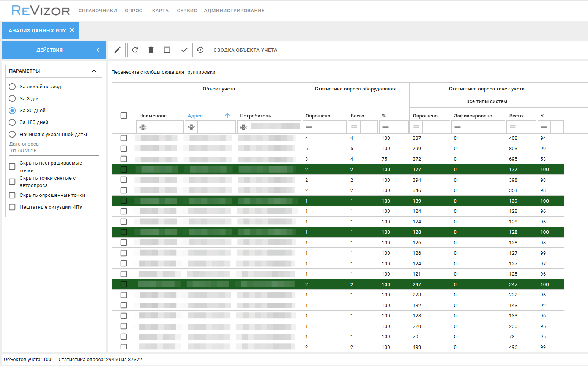Open equals filter operator for equipment Всего
Screen dimensions: 588x366
[x=354, y=127]
